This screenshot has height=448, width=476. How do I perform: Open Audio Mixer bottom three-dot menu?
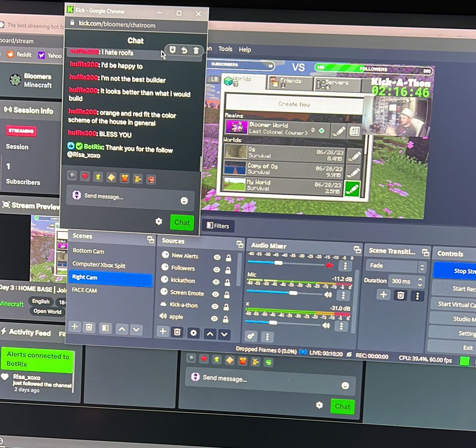click(x=267, y=336)
